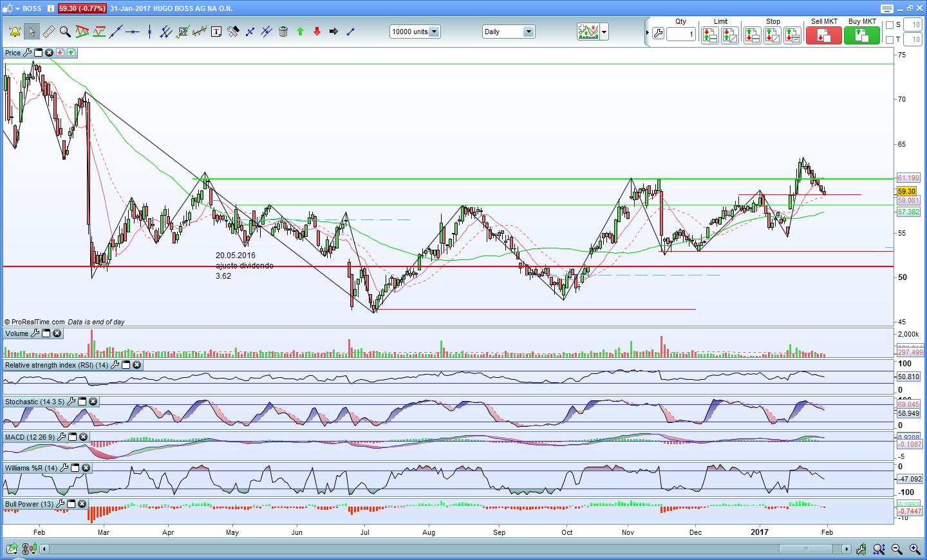This screenshot has width=927, height=560.
Task: Enable the T (target) checkbox
Action: click(x=890, y=40)
